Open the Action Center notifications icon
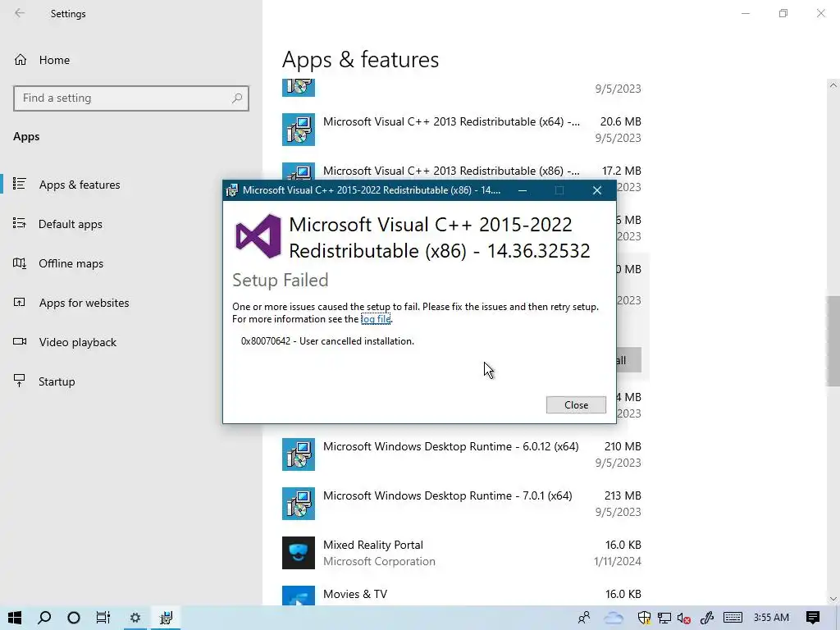This screenshot has height=630, width=840. (813, 618)
